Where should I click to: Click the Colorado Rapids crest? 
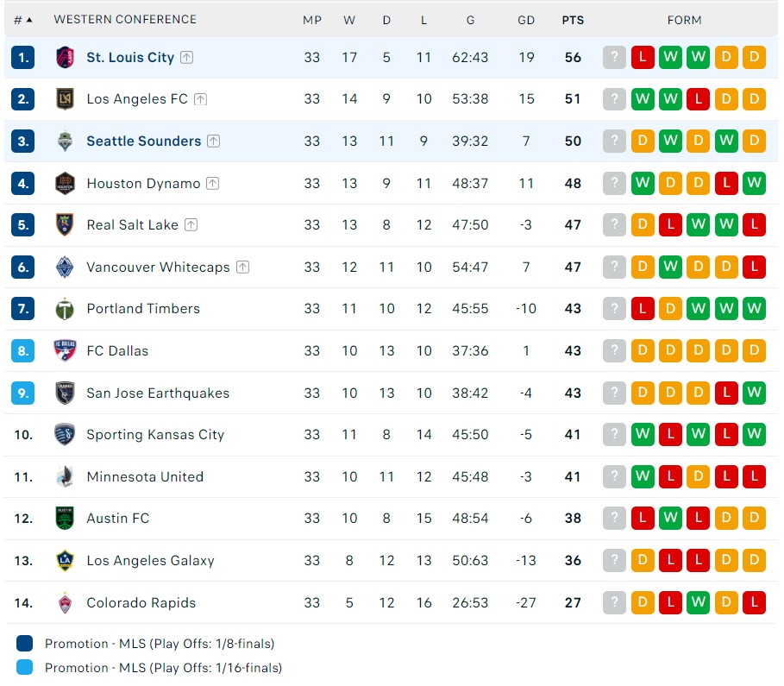point(66,602)
